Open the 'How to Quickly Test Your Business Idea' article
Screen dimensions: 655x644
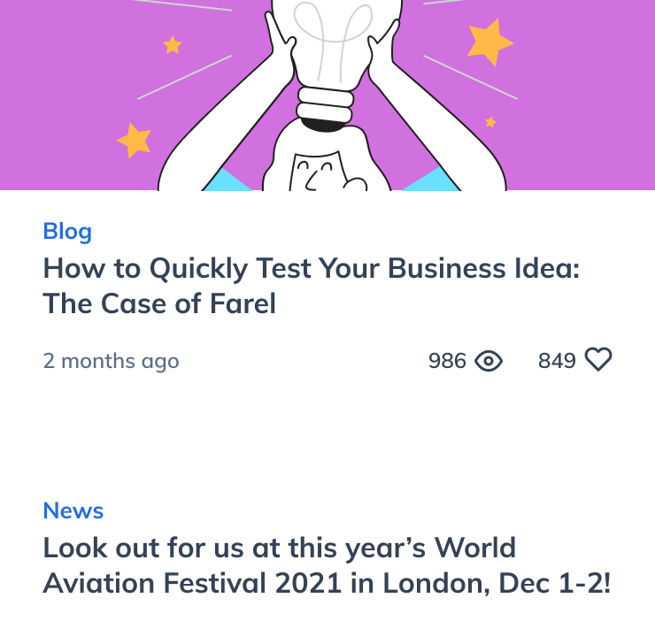click(x=311, y=268)
